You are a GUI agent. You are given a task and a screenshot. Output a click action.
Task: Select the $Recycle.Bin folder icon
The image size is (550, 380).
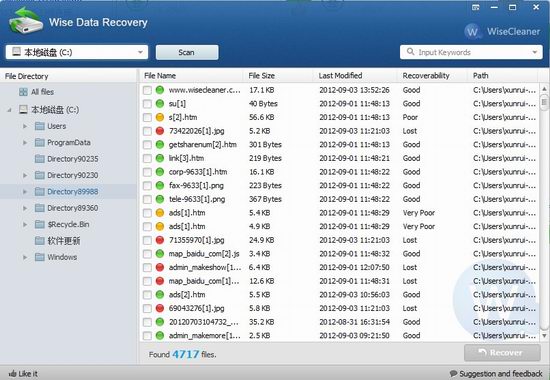(x=40, y=224)
